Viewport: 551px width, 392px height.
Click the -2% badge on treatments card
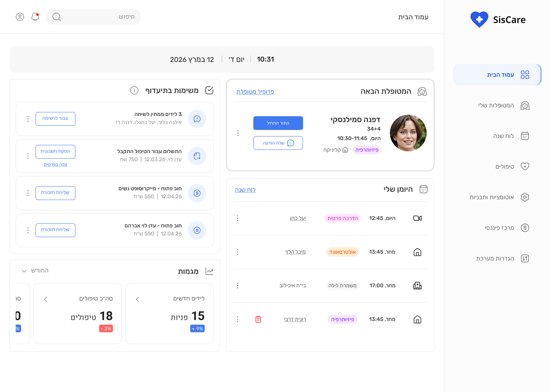coord(106,329)
